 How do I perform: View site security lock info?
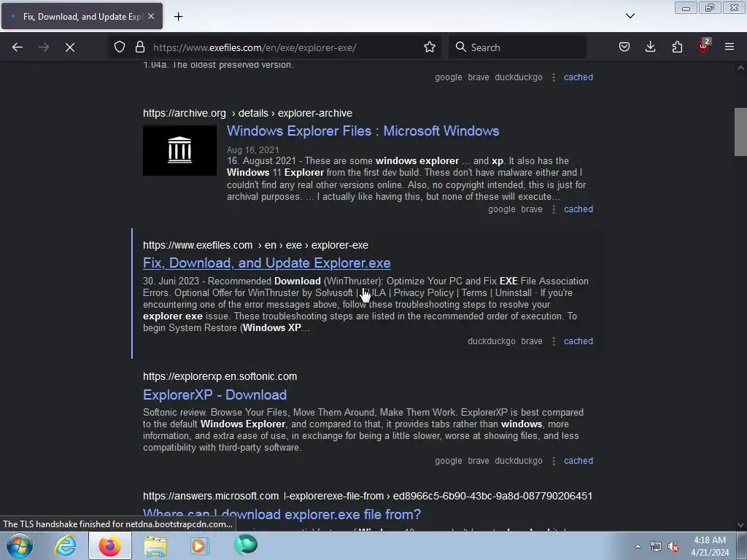(x=139, y=47)
